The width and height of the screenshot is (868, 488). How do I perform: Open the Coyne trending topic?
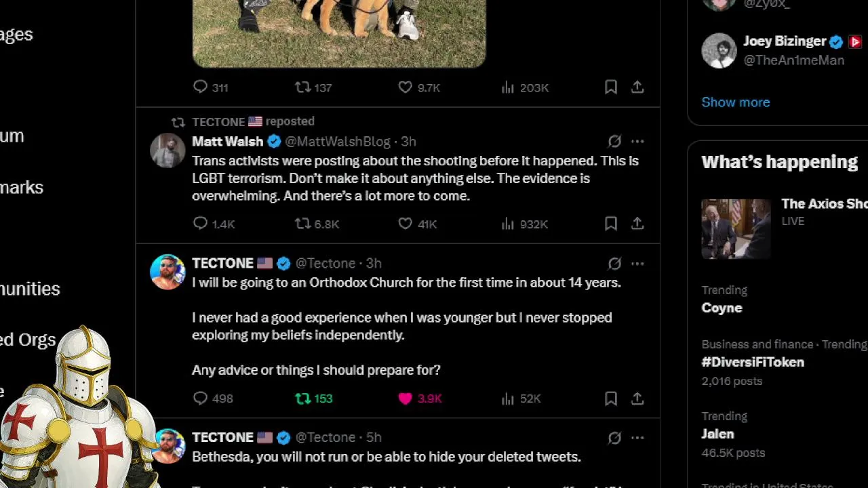(722, 308)
